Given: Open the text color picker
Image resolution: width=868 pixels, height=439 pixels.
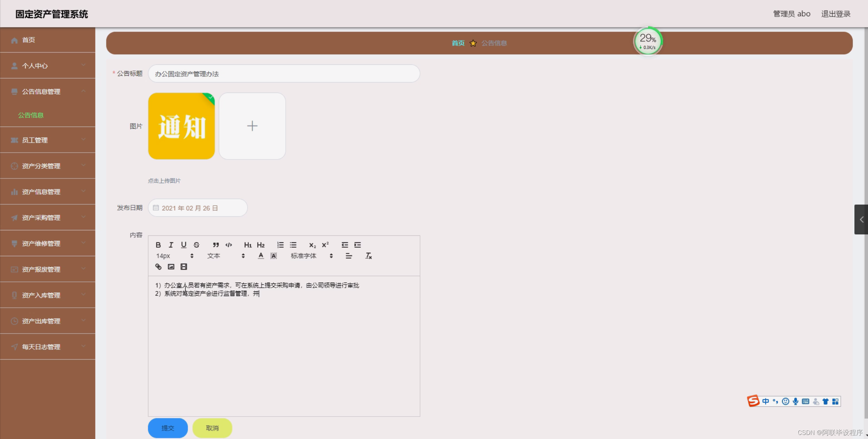Looking at the screenshot, I should click(261, 256).
